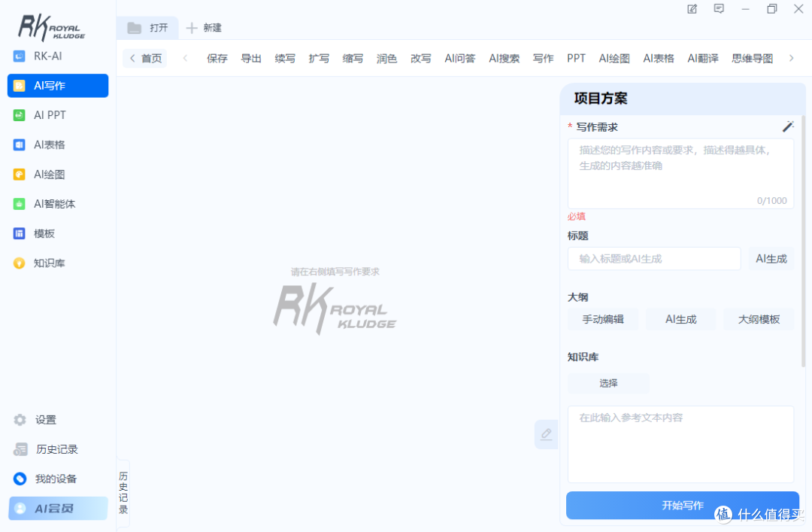This screenshot has width=812, height=532.
Task: Open AI表格 from the top toolbar
Action: [659, 58]
